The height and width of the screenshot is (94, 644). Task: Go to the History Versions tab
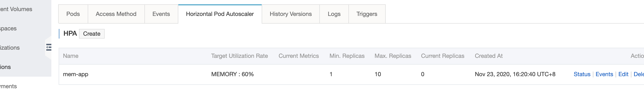tap(291, 14)
